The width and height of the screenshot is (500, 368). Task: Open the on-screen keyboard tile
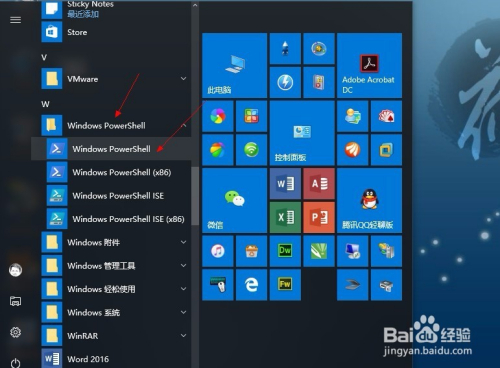[x=218, y=285]
